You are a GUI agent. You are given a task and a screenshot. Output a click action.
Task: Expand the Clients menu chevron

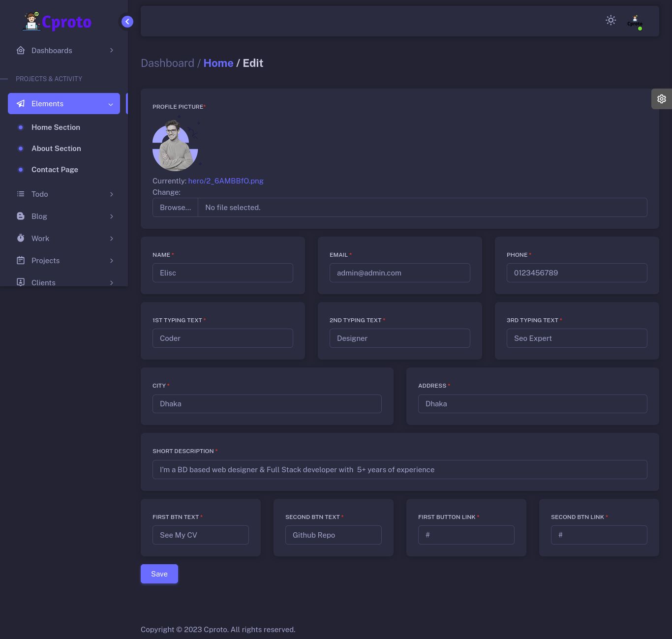(112, 282)
